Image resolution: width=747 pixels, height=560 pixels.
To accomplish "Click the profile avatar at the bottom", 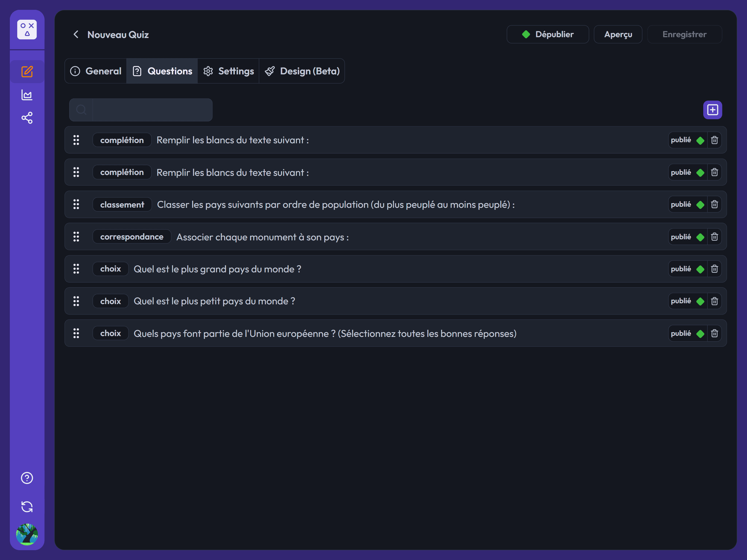I will tap(27, 535).
